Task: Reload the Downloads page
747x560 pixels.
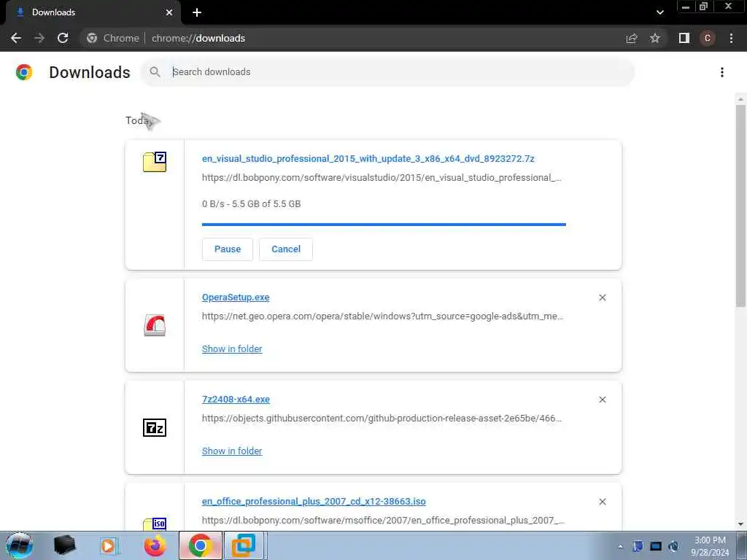Action: (63, 38)
